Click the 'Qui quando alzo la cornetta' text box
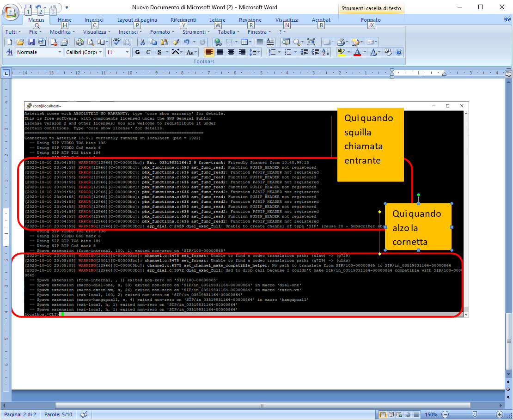 pyautogui.click(x=418, y=227)
